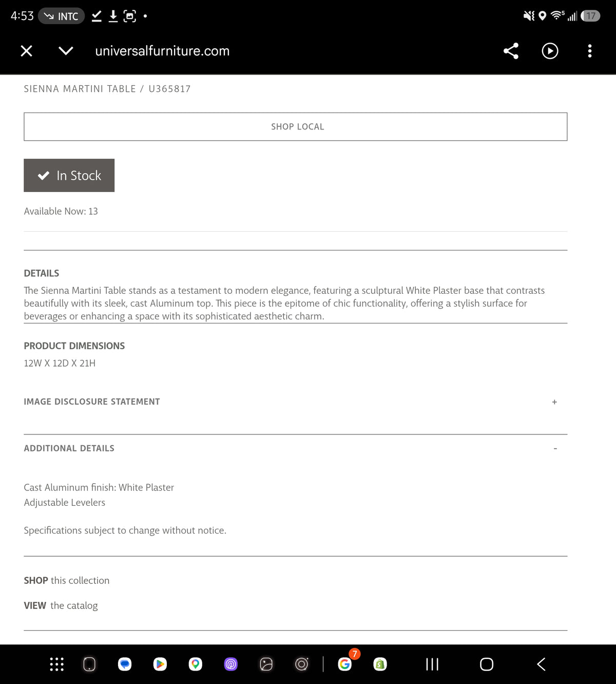The image size is (616, 684).
Task: Select the Adjustable Levelers text
Action: pyautogui.click(x=65, y=502)
